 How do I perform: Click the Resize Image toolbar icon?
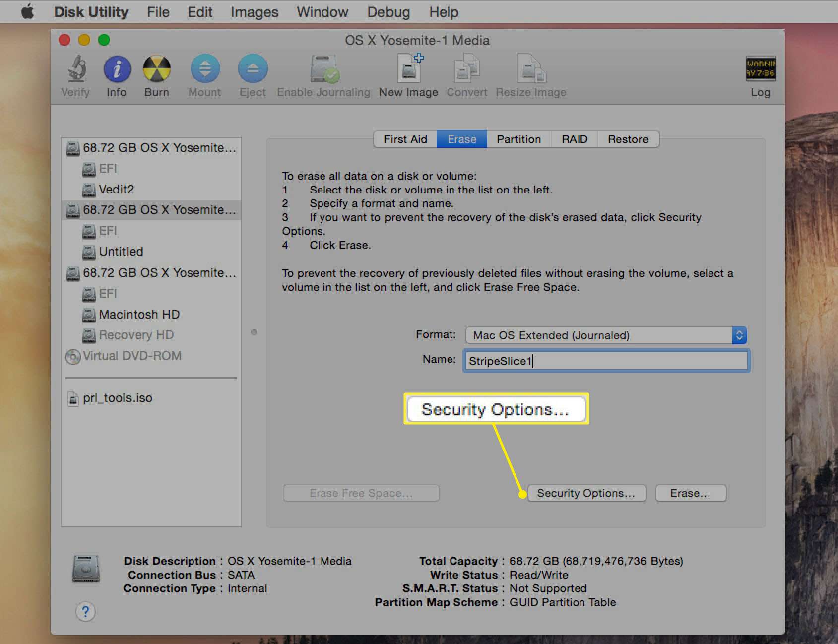(x=531, y=69)
